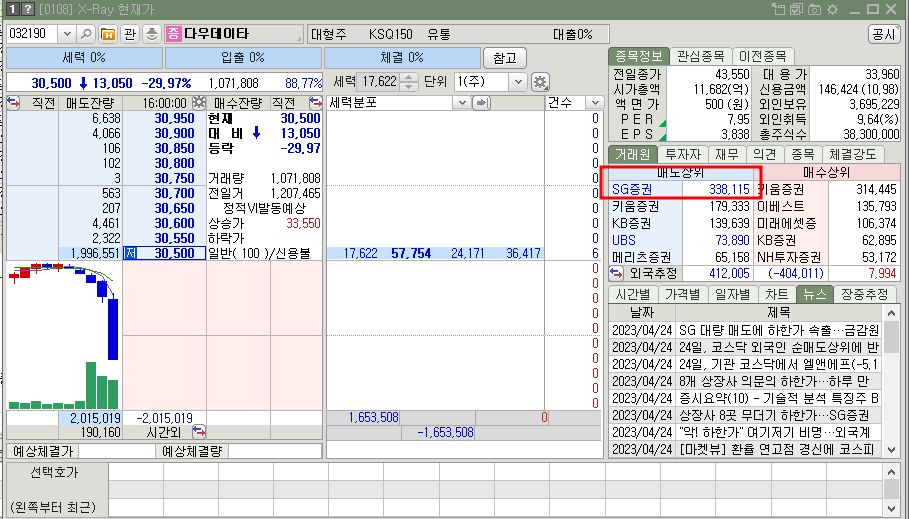Open the 시간별 tab
The width and height of the screenshot is (909, 519).
click(633, 294)
